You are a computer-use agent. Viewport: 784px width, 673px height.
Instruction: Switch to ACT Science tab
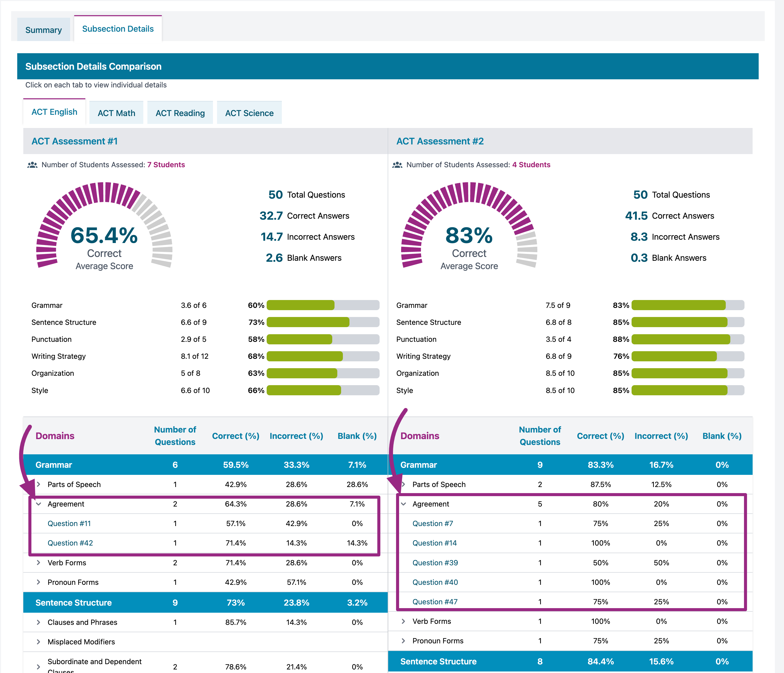(x=249, y=113)
